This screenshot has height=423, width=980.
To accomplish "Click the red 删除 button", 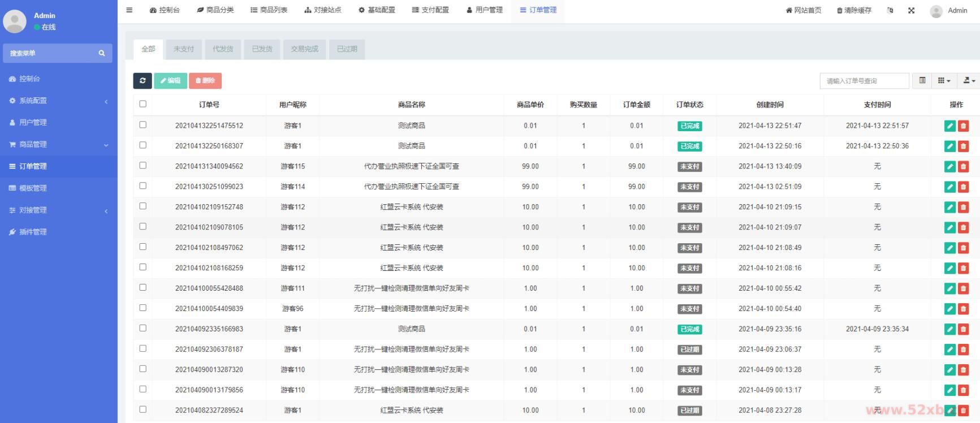I will tap(205, 81).
